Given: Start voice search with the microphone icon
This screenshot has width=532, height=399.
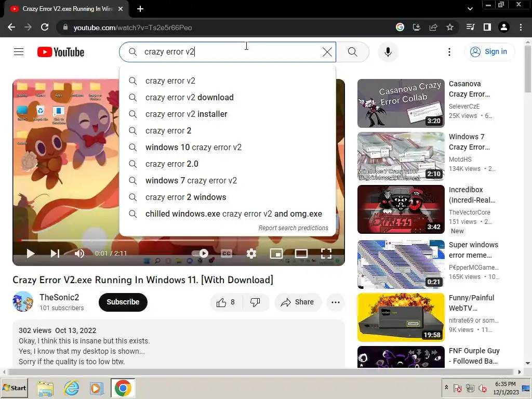Looking at the screenshot, I should pos(388,52).
